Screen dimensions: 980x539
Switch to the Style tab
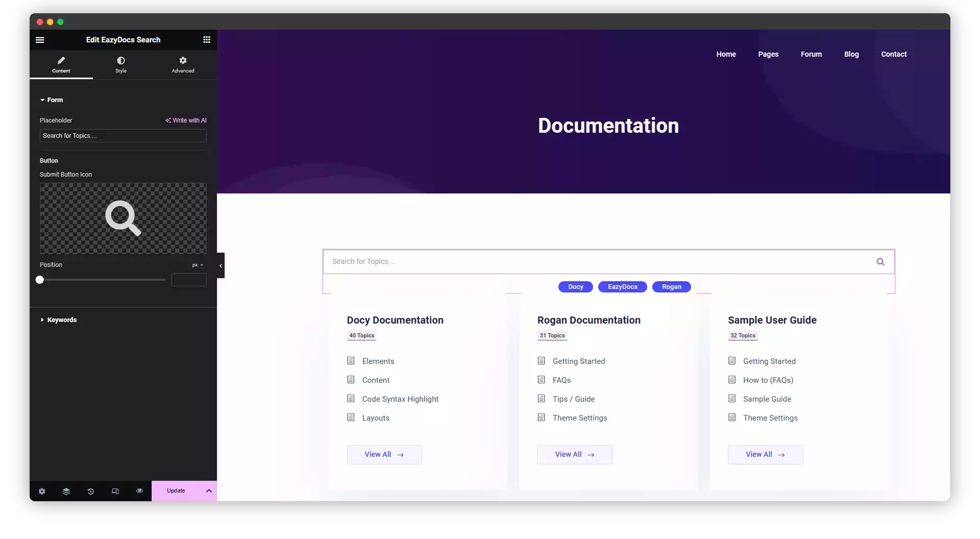[x=121, y=65]
